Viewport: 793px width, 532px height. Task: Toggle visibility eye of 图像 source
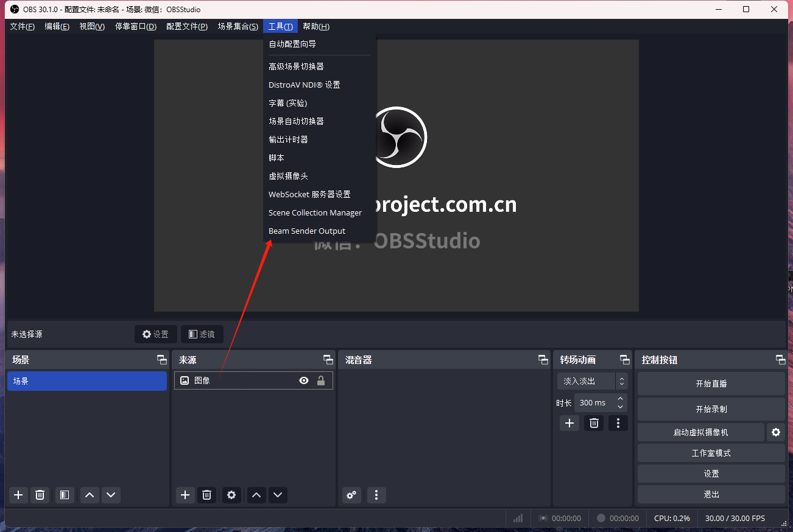point(304,380)
